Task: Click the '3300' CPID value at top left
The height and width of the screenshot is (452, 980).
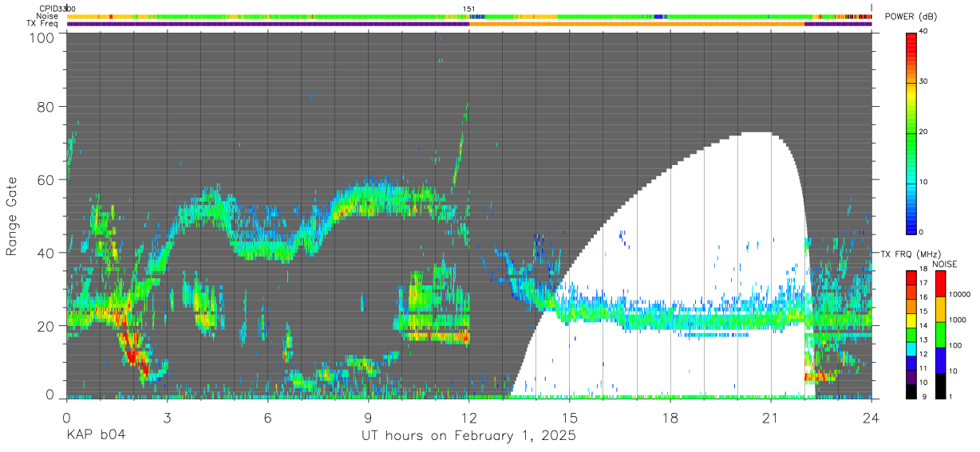Action: (66, 8)
